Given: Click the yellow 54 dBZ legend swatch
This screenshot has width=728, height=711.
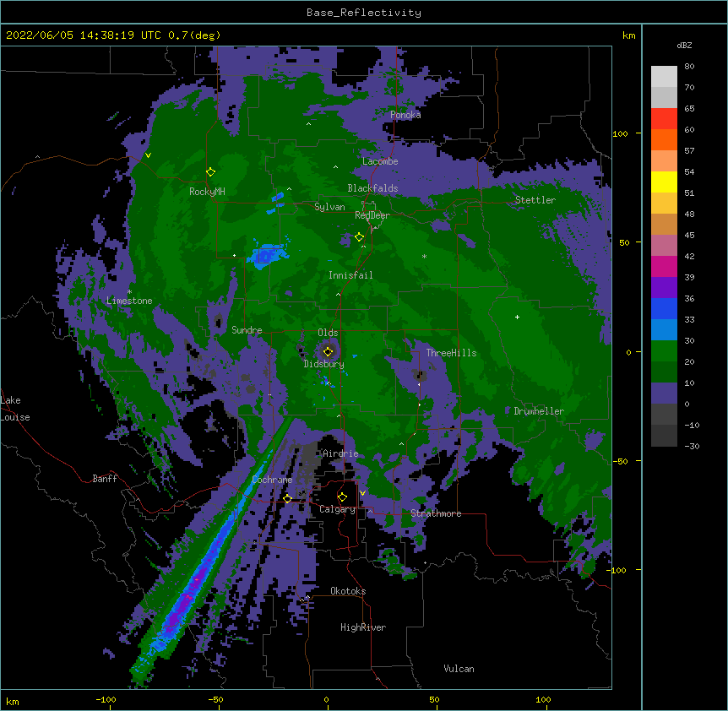Looking at the screenshot, I should [664, 182].
